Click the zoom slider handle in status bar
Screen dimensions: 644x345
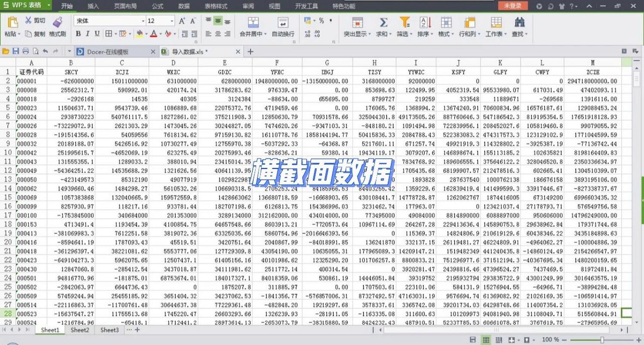pyautogui.click(x=602, y=340)
